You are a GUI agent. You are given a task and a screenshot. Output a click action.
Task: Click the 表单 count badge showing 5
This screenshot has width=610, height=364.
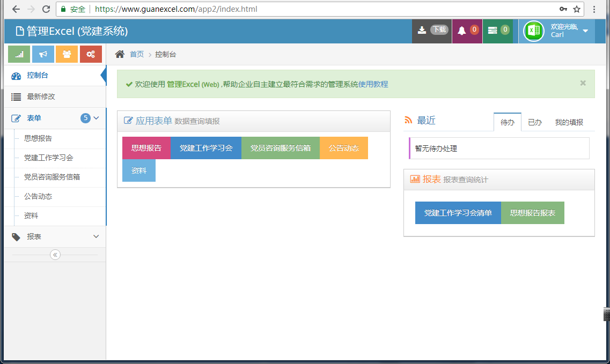pos(86,118)
